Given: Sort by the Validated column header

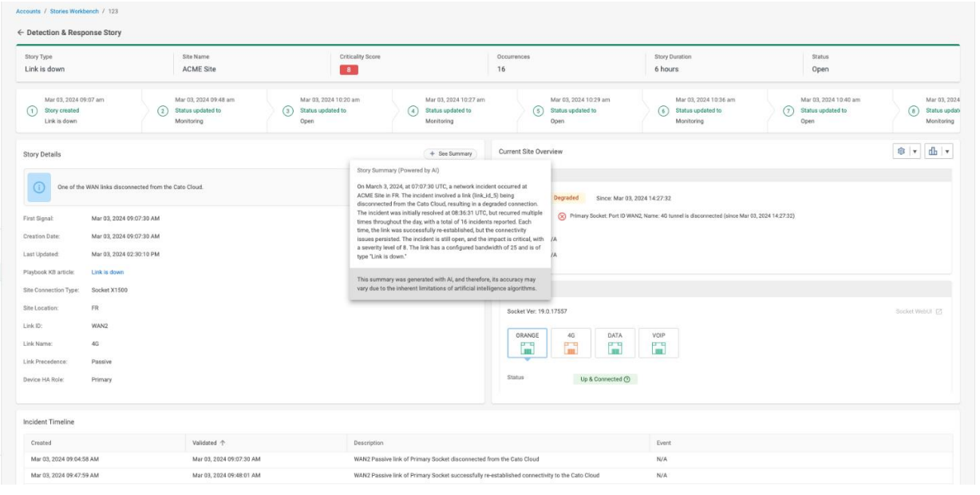Looking at the screenshot, I should (209, 442).
